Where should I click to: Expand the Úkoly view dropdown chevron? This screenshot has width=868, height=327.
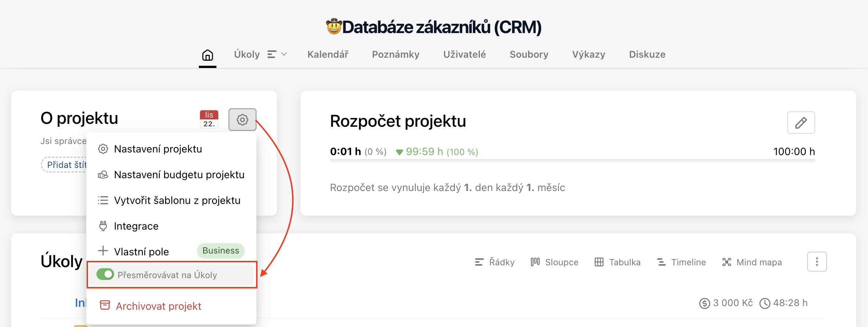pyautogui.click(x=284, y=54)
